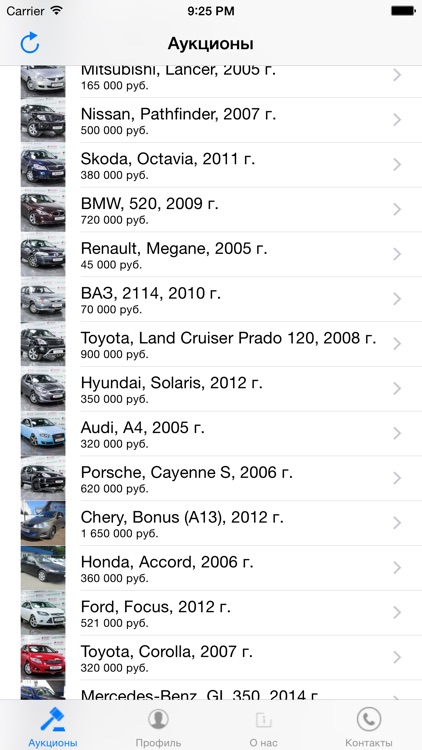Tap the '350 000 руб.' price
422x750 pixels.
(x=115, y=399)
